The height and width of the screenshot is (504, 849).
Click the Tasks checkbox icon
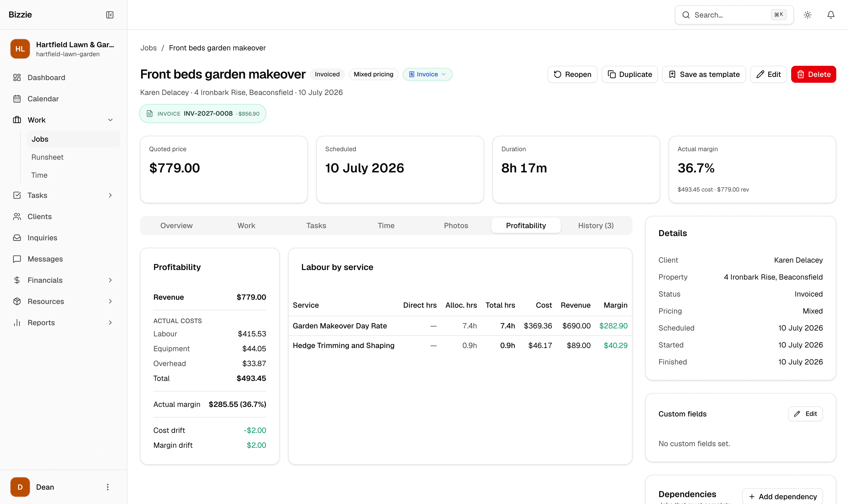[x=17, y=195]
